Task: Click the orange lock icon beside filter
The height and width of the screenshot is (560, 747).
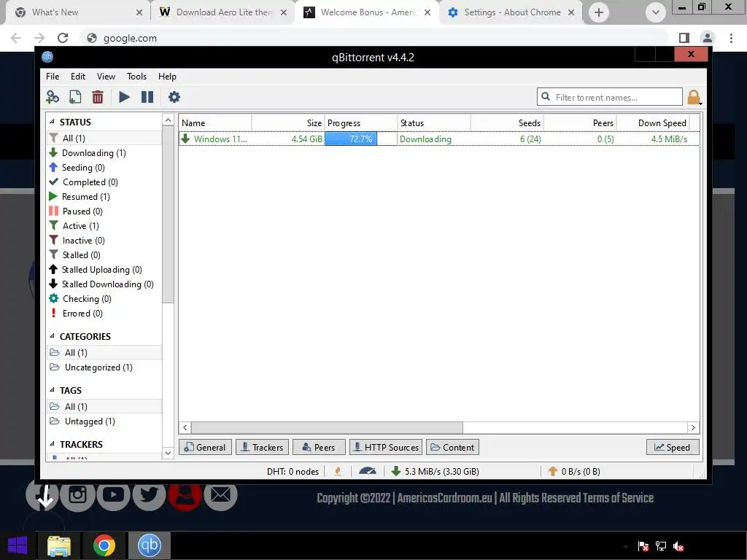Action: pos(694,97)
